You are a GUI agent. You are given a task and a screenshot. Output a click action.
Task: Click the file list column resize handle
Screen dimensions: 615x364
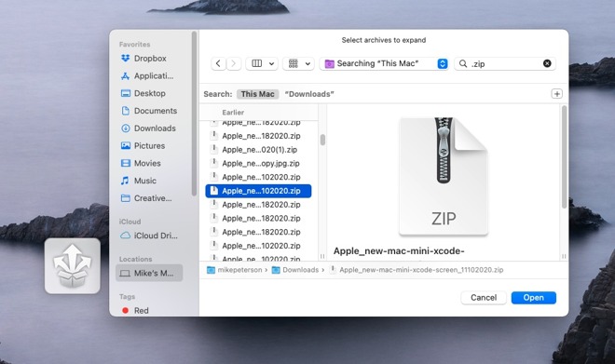(322, 257)
